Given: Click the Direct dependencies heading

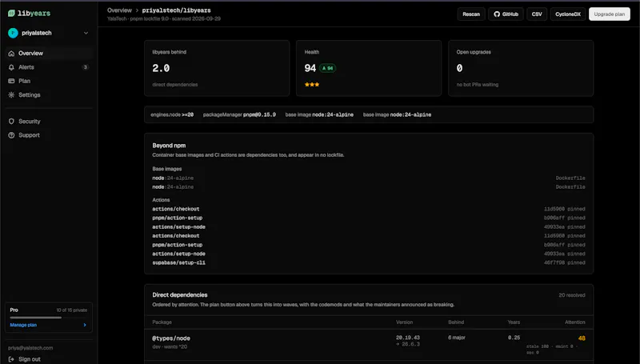Looking at the screenshot, I should pyautogui.click(x=180, y=294).
